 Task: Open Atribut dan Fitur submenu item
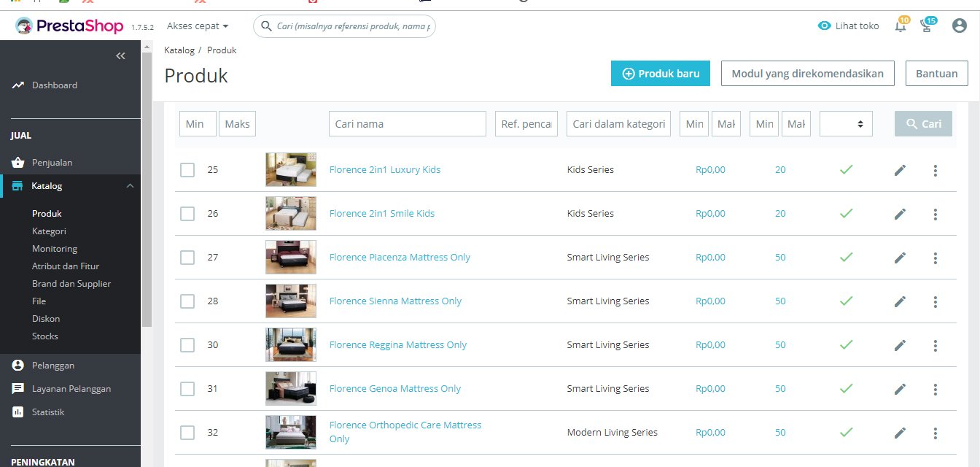point(66,266)
